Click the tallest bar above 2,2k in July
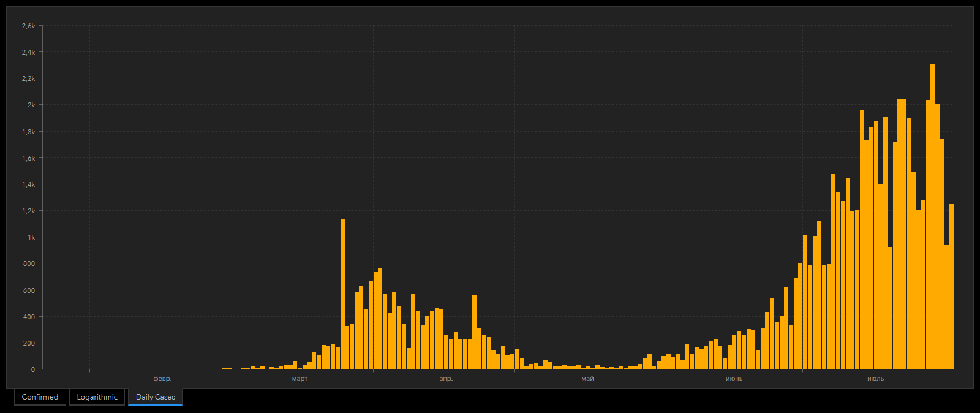This screenshot has width=980, height=413. (932, 216)
